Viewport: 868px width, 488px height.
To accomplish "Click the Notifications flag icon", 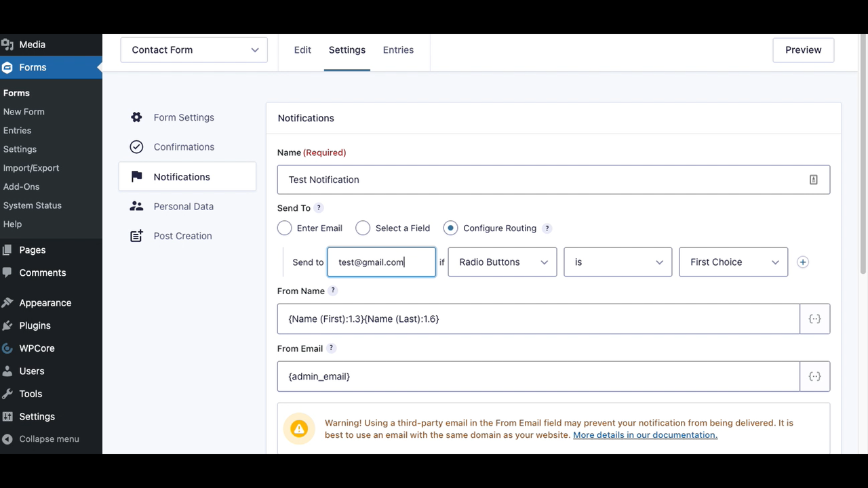I will (x=136, y=176).
